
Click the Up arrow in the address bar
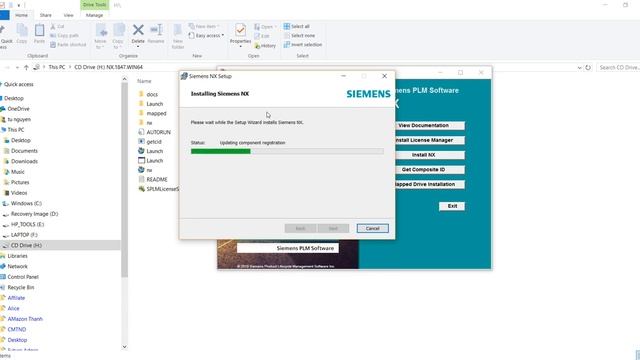pyautogui.click(x=26, y=67)
